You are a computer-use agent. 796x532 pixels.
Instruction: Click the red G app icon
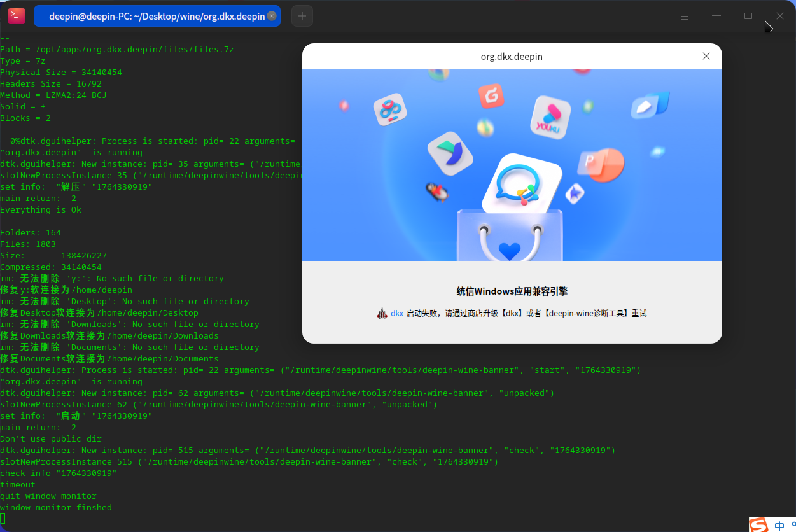(491, 96)
